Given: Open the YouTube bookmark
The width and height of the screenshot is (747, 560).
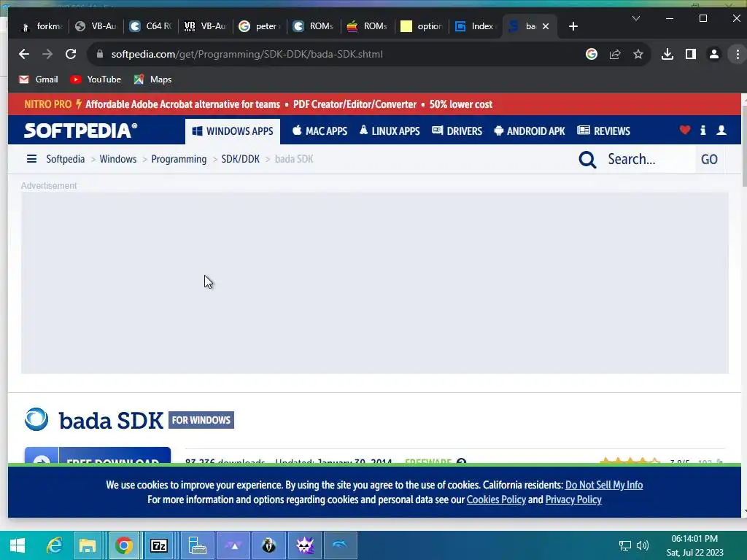Looking at the screenshot, I should tap(96, 79).
